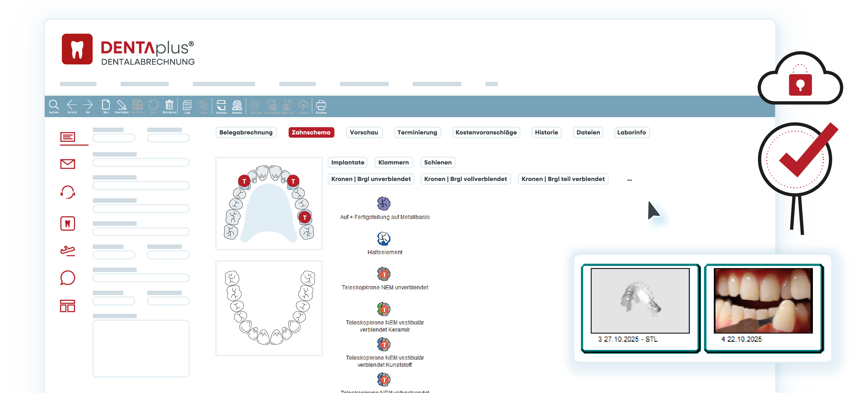Open the 22.10.2025 teeth photo thumbnail
The width and height of the screenshot is (868, 393).
point(763,301)
